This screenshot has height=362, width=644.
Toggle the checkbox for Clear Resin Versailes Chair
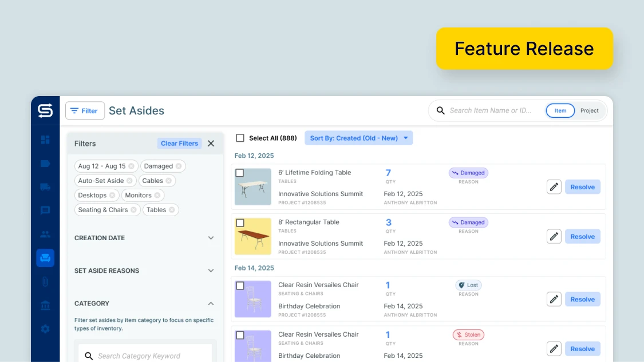pyautogui.click(x=240, y=284)
